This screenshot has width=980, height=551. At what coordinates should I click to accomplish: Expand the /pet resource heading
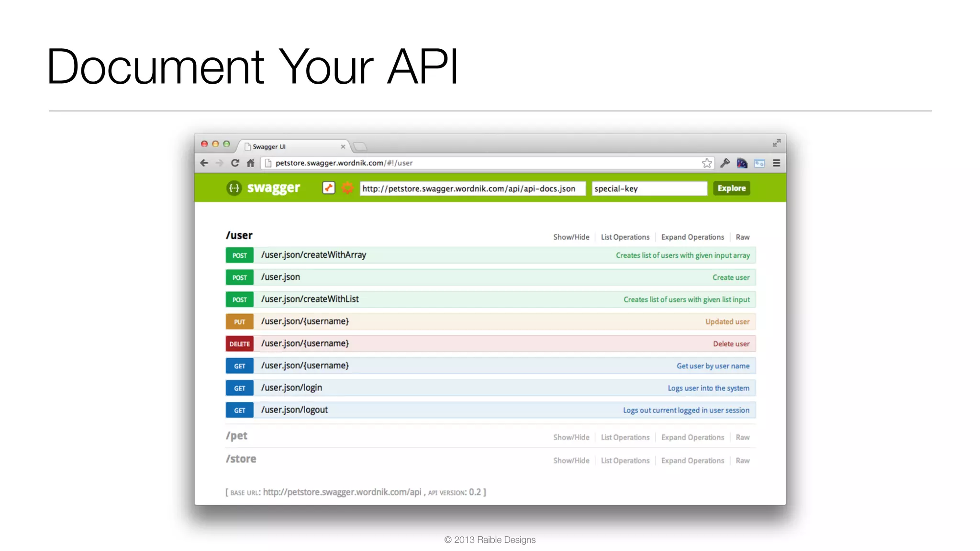(236, 436)
